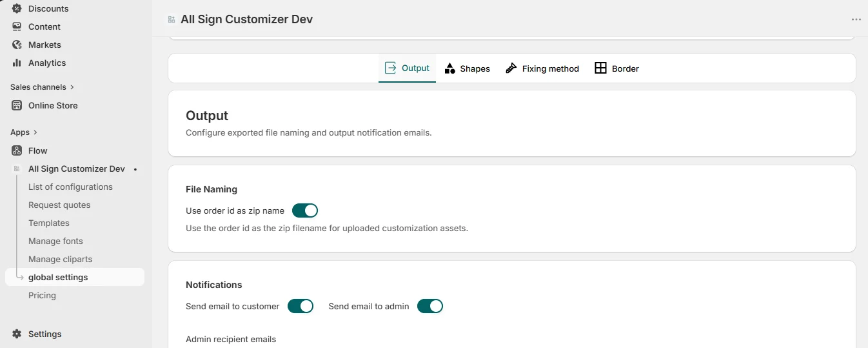Click the Notifications heading
The image size is (868, 348).
(214, 285)
